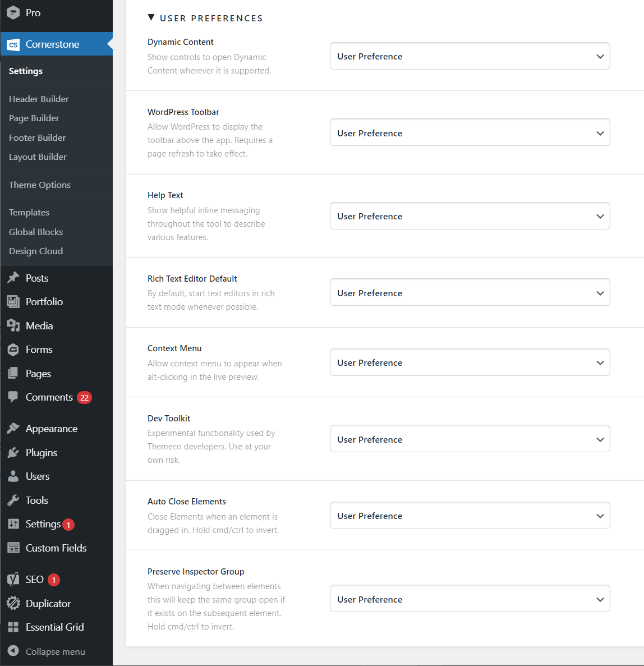Click the Posts pushpin icon
Screen dimensions: 644x666
coord(13,278)
